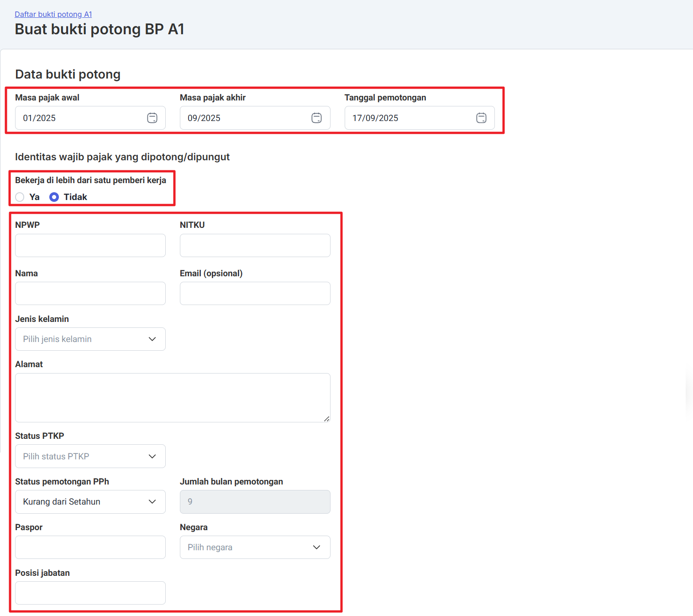The image size is (693, 616).
Task: Click the Tanggal pemotongan date value
Action: point(375,118)
